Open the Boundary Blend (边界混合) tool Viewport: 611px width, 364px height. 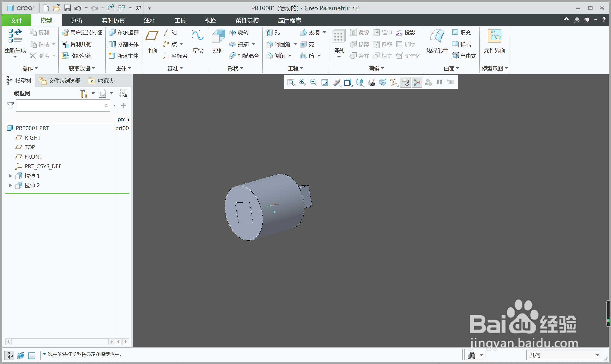pyautogui.click(x=437, y=41)
